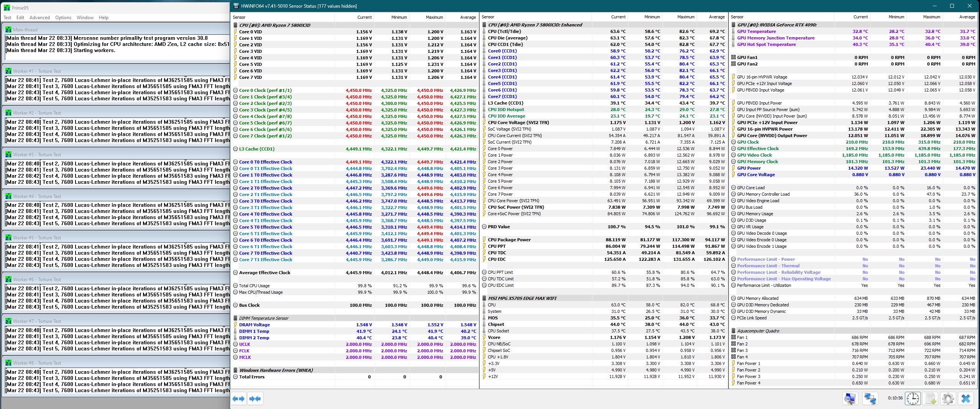
Task: Open the remote network computers icon
Action: 870,399
